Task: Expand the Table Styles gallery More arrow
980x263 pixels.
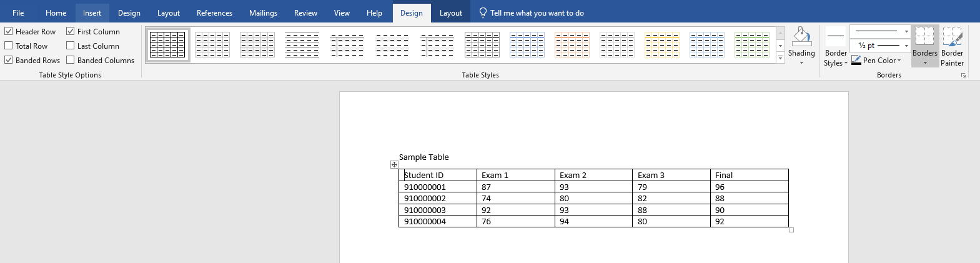Action: pyautogui.click(x=780, y=58)
